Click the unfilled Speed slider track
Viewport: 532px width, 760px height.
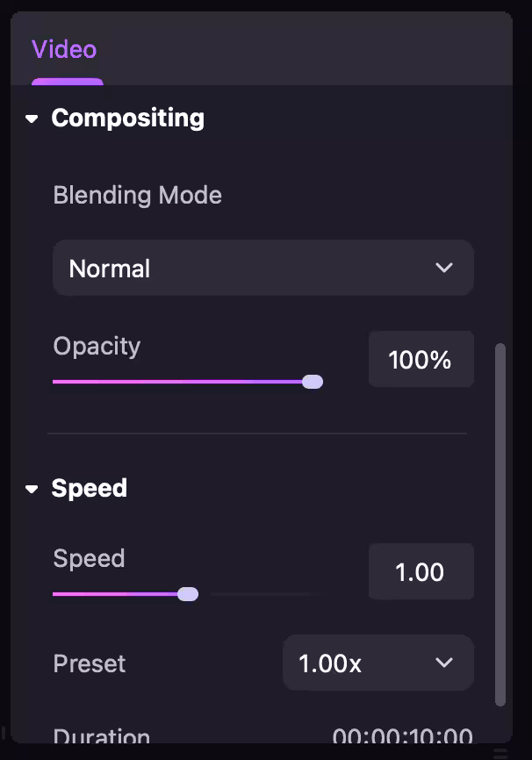(263, 594)
